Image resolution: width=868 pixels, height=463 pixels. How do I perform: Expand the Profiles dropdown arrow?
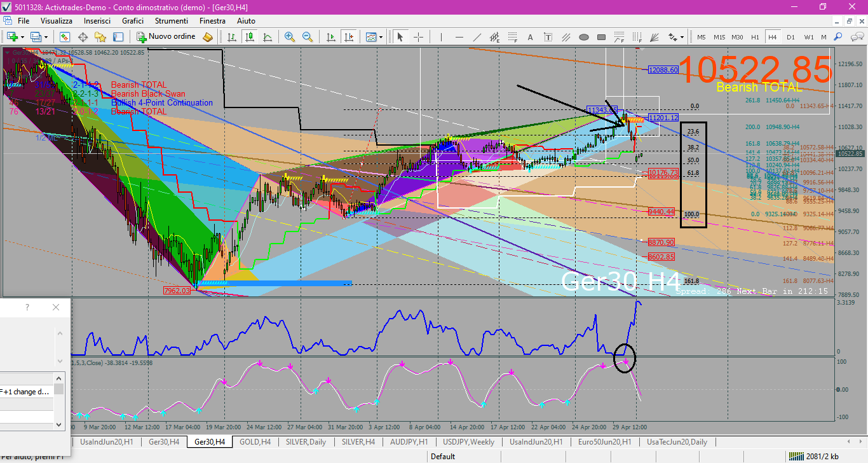click(46, 37)
